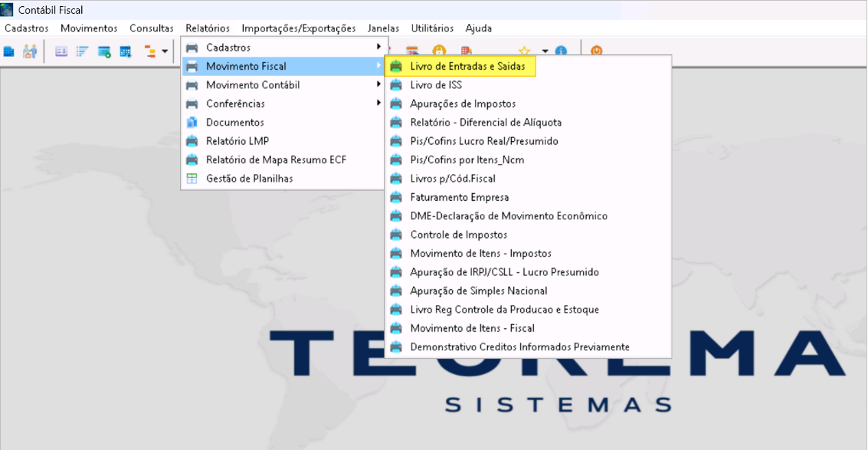Click the spreadsheet icon beside Gestão de Planilhas
The image size is (868, 450).
pyautogui.click(x=192, y=179)
